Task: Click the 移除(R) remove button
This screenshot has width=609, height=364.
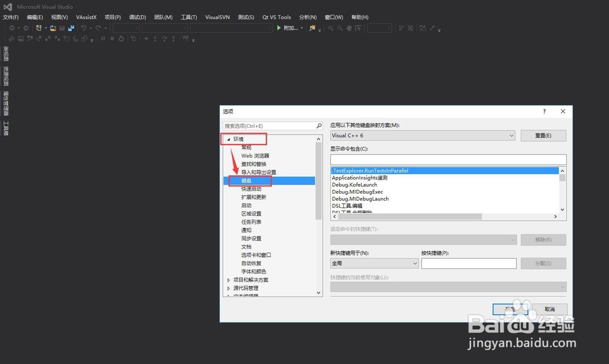Action: pos(543,239)
